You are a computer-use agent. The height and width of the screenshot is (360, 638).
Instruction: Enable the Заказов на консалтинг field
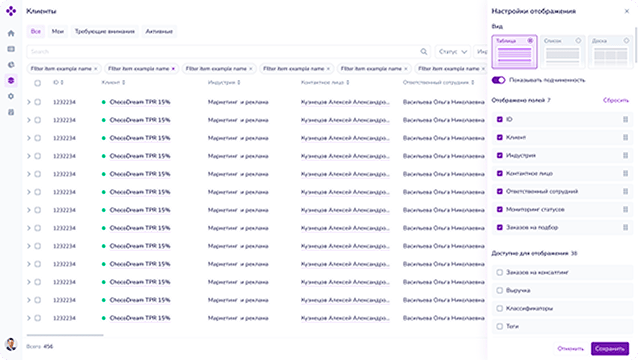(500, 273)
